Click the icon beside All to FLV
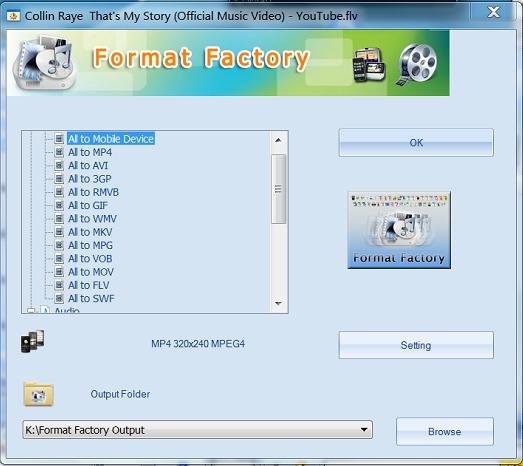The height and width of the screenshot is (466, 523). pos(59,285)
